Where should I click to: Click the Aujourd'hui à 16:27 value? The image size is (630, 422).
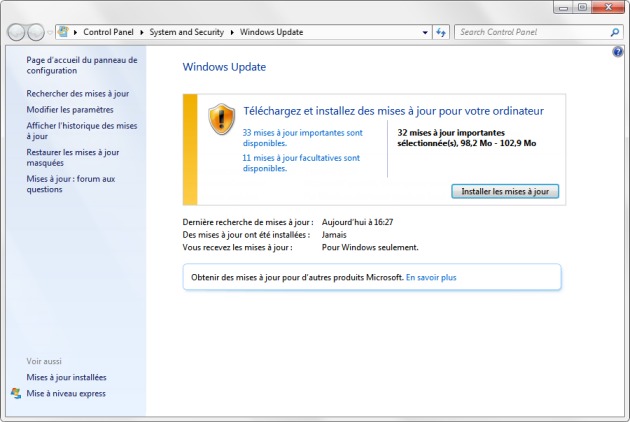point(357,222)
